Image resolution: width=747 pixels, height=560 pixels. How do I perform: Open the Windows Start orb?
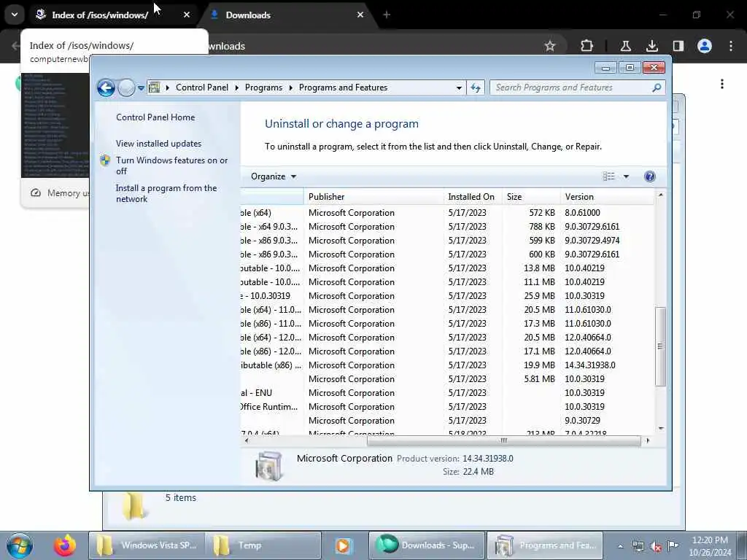pos(20,545)
